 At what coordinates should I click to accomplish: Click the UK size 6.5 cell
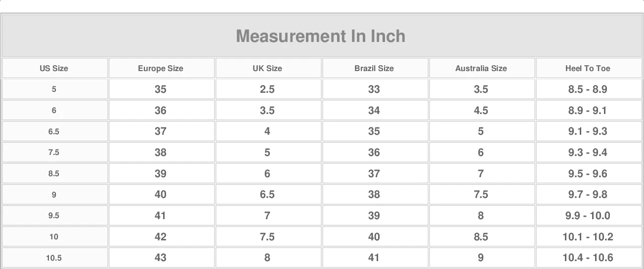click(267, 194)
